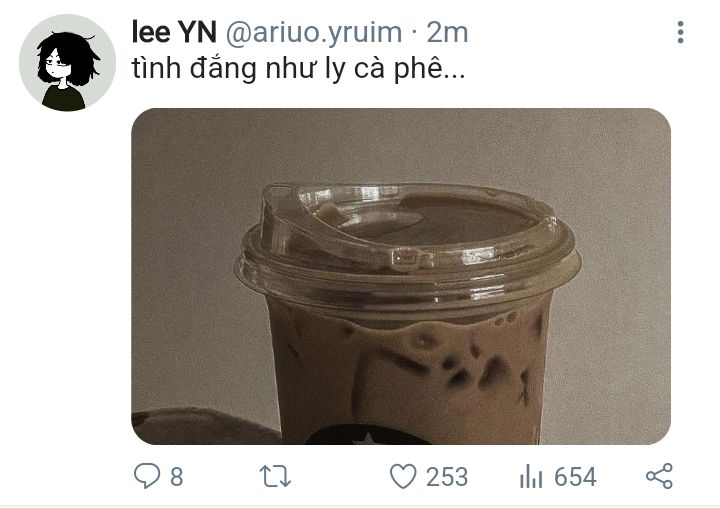Click the cartoon girl's black hair in avatar

(x=69, y=55)
